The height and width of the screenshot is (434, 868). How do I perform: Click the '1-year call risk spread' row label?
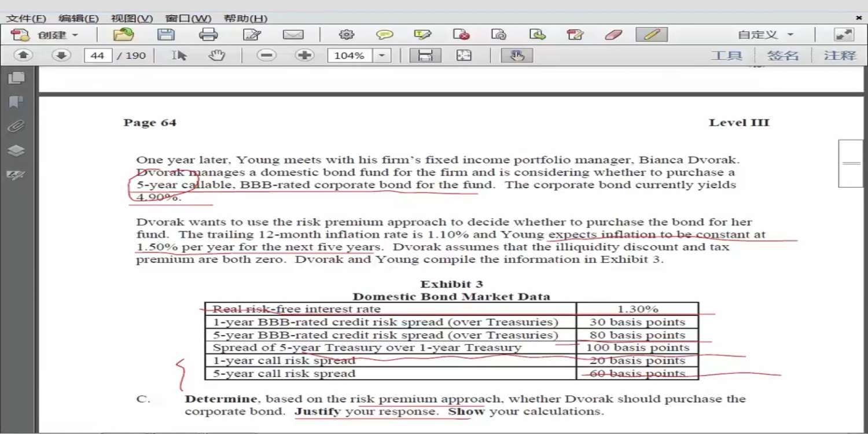coord(284,361)
